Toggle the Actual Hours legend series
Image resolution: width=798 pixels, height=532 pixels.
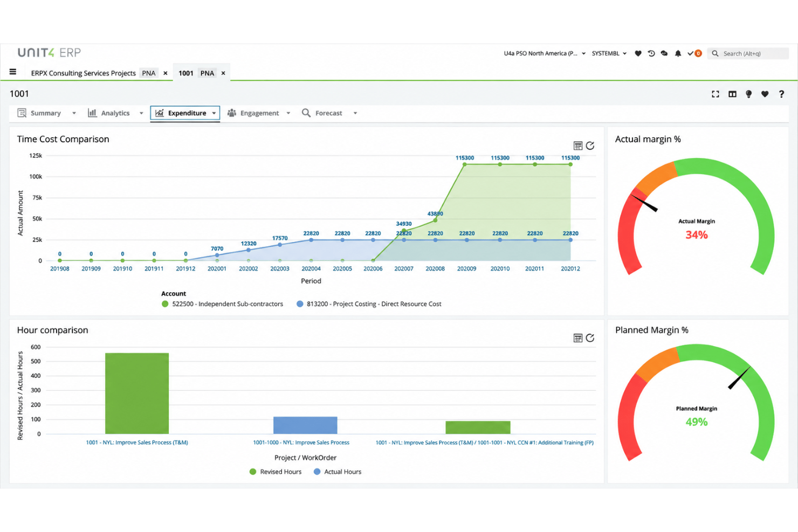338,472
